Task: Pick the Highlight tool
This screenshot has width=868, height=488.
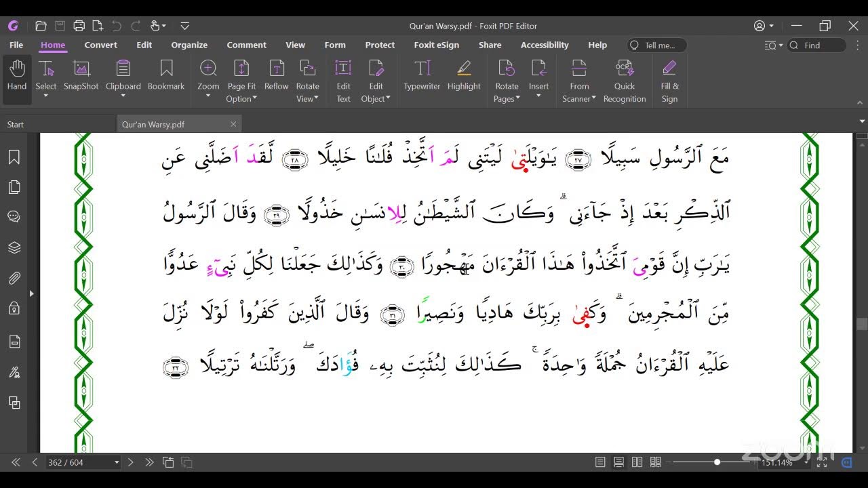Action: point(464,76)
